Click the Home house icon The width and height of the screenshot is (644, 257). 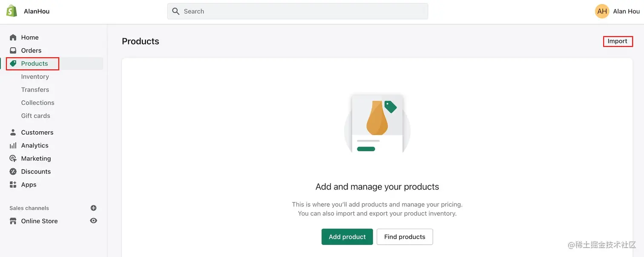(13, 38)
